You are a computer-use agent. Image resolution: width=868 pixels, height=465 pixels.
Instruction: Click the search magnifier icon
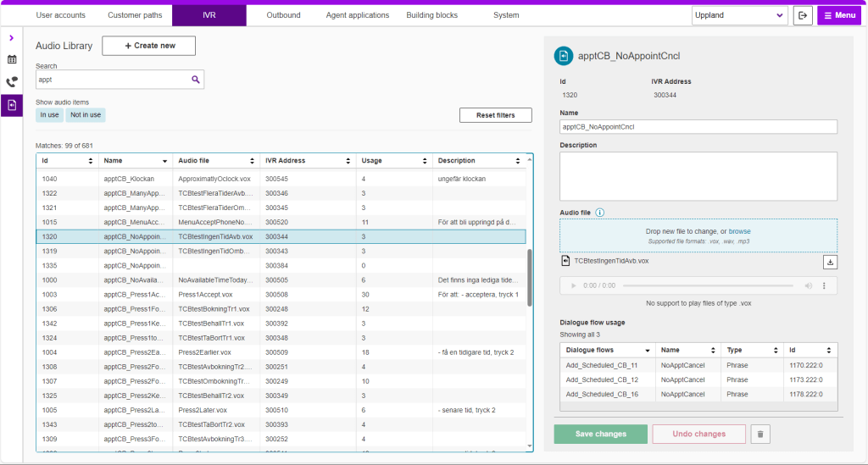(x=196, y=80)
